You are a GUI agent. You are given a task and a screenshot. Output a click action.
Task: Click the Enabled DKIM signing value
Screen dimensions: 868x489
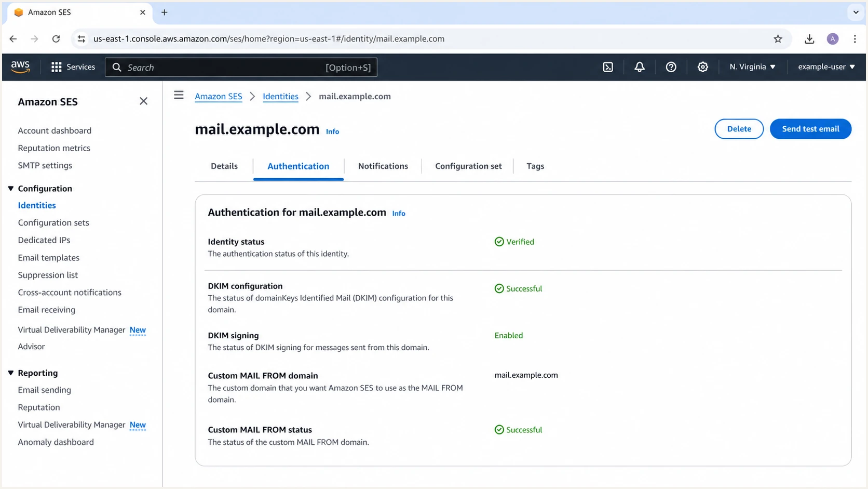point(509,336)
